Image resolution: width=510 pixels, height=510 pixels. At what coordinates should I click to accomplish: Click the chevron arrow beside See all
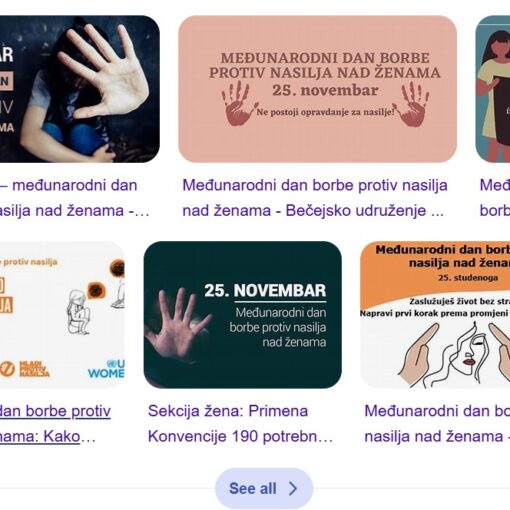point(293,489)
